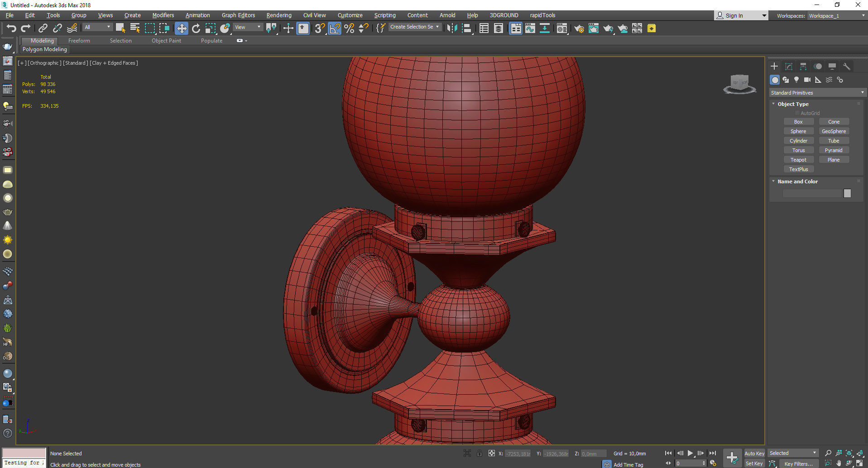Open the Select by Name list
868x468 pixels.
pyautogui.click(x=135, y=28)
